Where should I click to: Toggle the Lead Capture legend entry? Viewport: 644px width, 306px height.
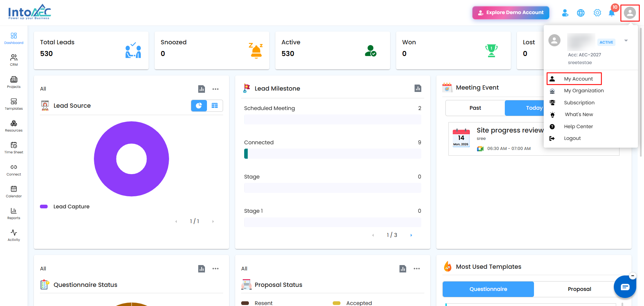tap(65, 207)
